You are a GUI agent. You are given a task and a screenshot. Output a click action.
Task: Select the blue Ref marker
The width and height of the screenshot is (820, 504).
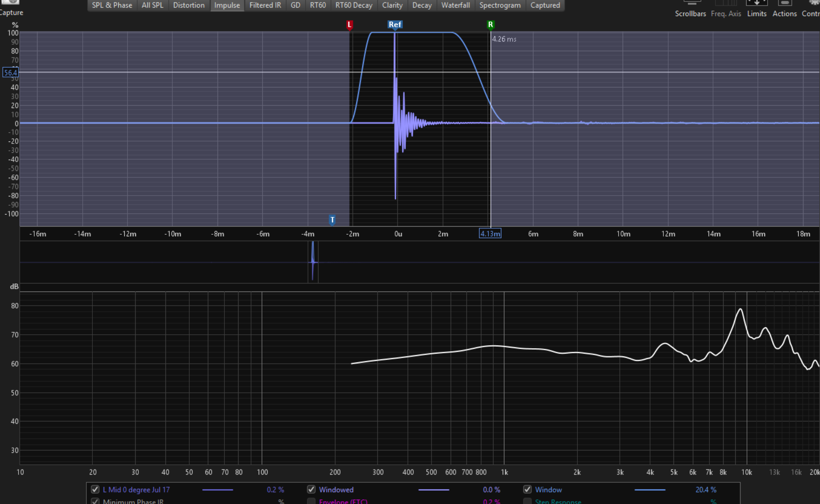(395, 25)
